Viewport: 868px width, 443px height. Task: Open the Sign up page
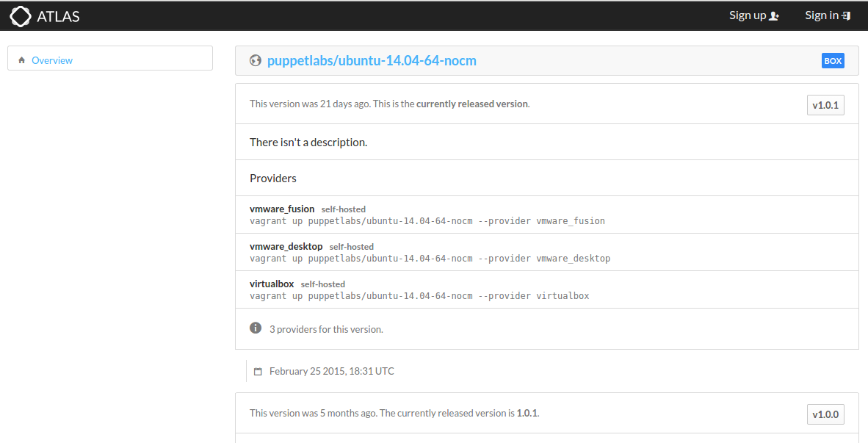tap(748, 15)
